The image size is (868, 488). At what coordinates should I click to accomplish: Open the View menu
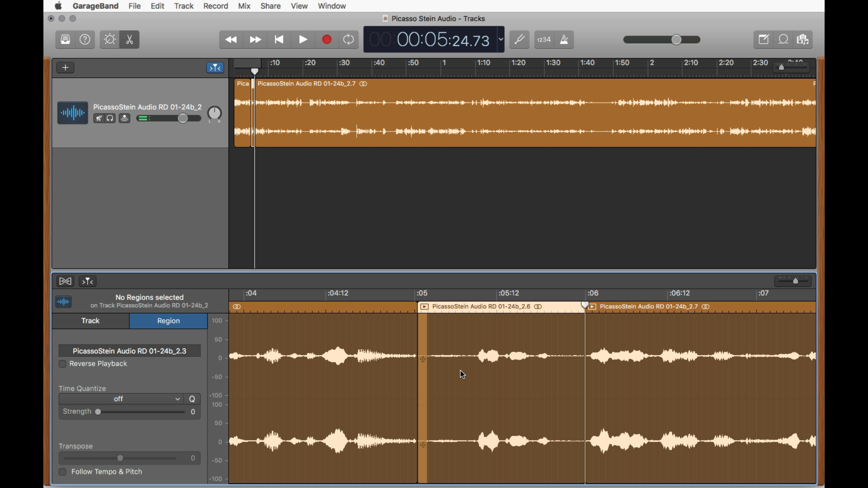(299, 6)
